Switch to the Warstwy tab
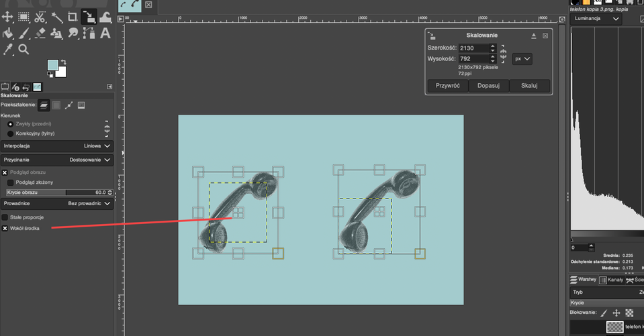The height and width of the screenshot is (336, 644). [x=584, y=279]
